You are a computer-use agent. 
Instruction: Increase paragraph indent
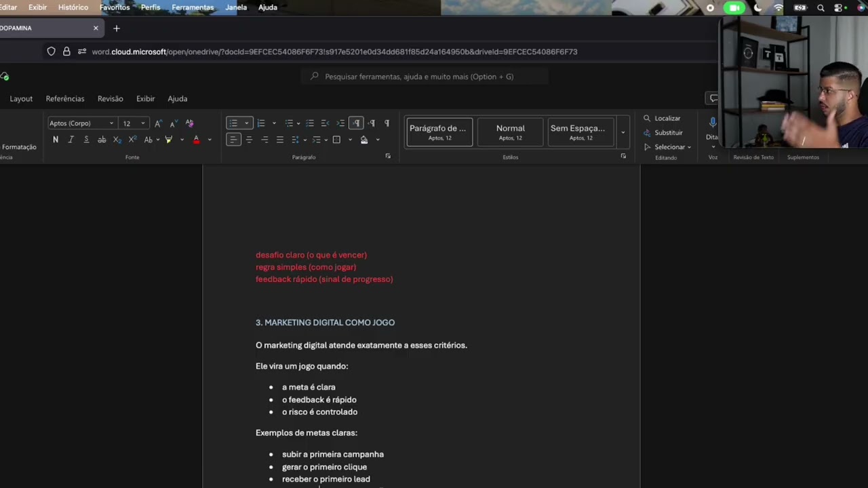coord(340,123)
